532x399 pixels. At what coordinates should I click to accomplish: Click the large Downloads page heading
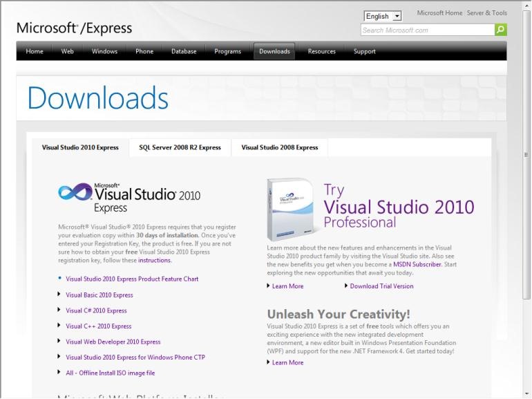pos(97,98)
